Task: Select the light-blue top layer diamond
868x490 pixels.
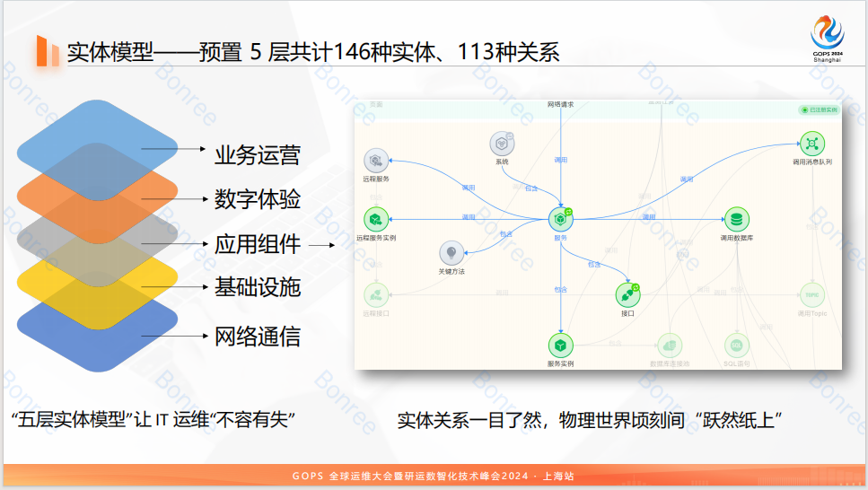Action: click(x=98, y=150)
